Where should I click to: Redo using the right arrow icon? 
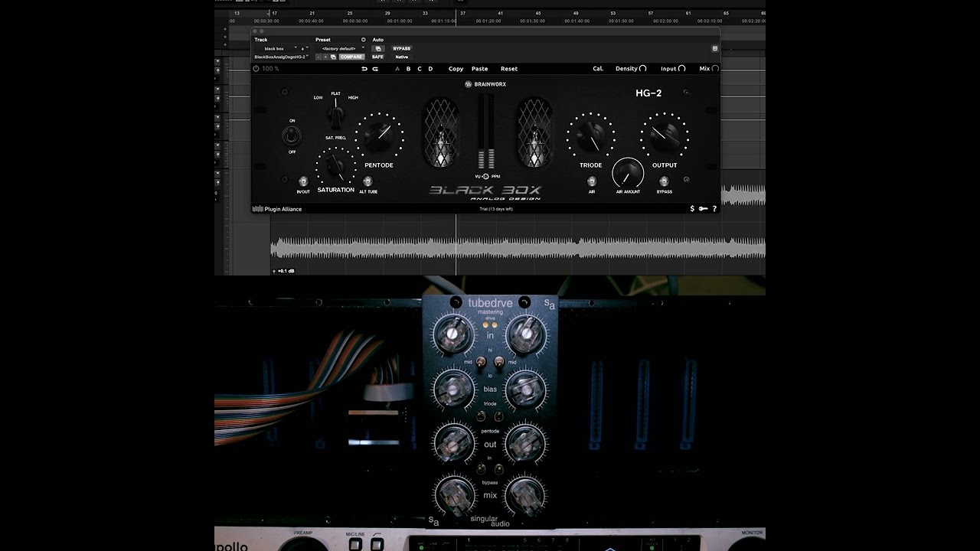[x=375, y=69]
